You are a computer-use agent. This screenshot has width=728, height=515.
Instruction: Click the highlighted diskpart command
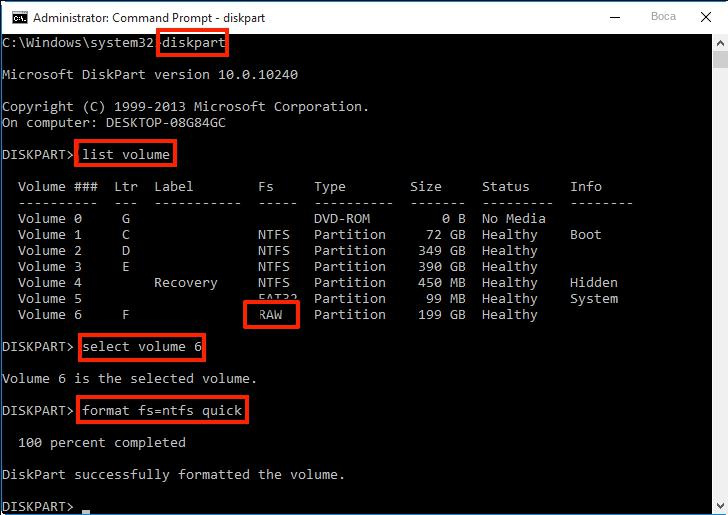(192, 43)
